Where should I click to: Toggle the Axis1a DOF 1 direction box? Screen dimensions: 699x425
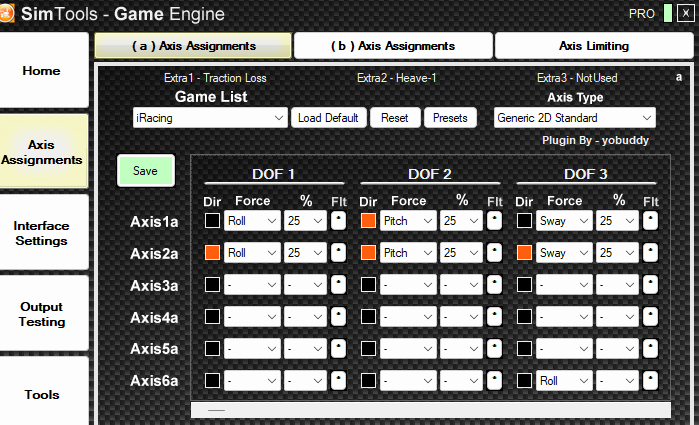point(212,220)
